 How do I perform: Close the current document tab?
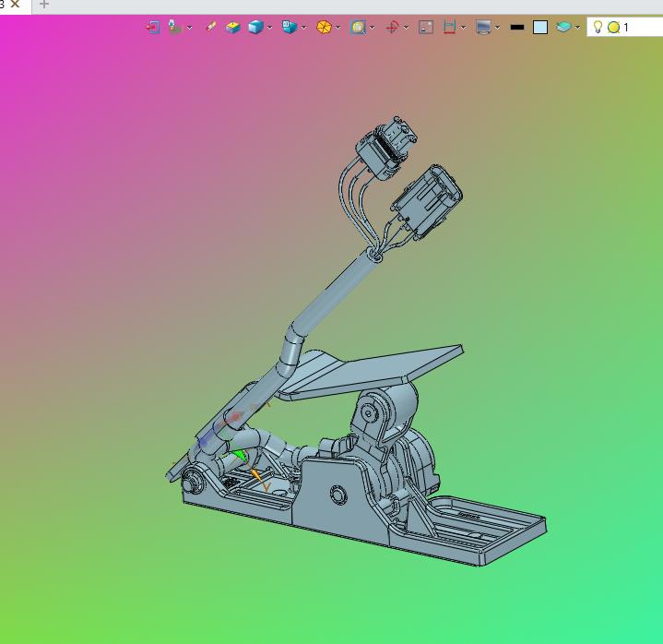pyautogui.click(x=15, y=5)
